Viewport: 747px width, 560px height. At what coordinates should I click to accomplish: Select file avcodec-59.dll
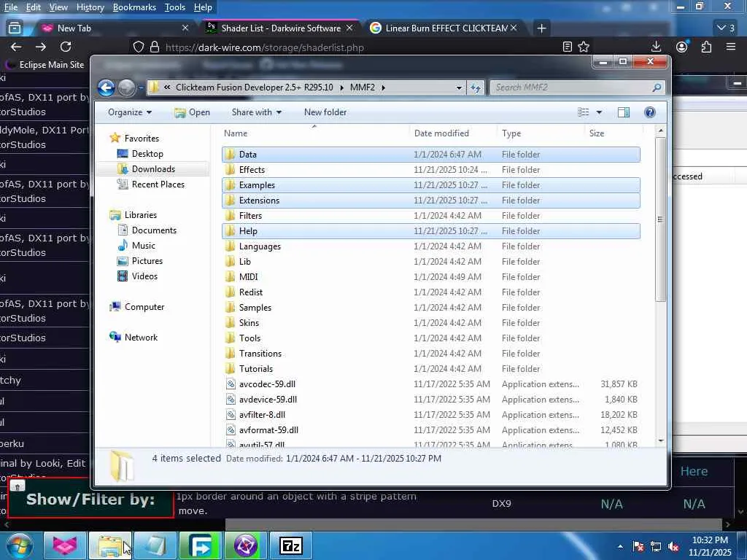click(430, 384)
